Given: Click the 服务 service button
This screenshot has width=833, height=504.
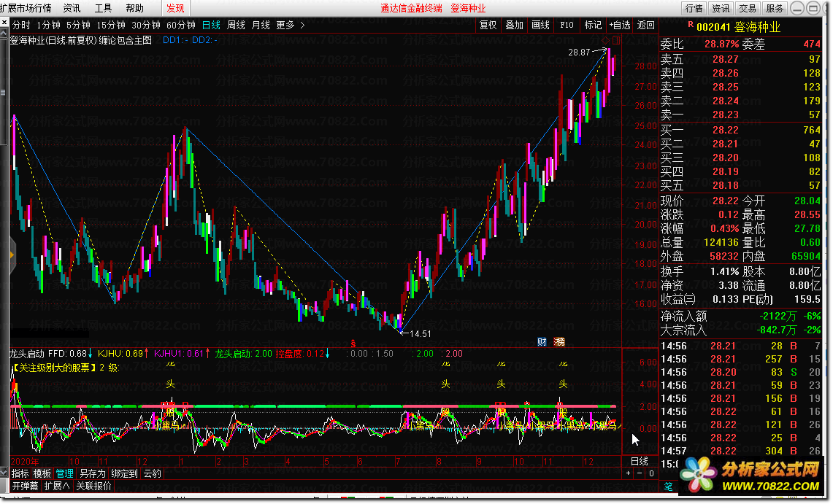Looking at the screenshot, I should [x=775, y=8].
